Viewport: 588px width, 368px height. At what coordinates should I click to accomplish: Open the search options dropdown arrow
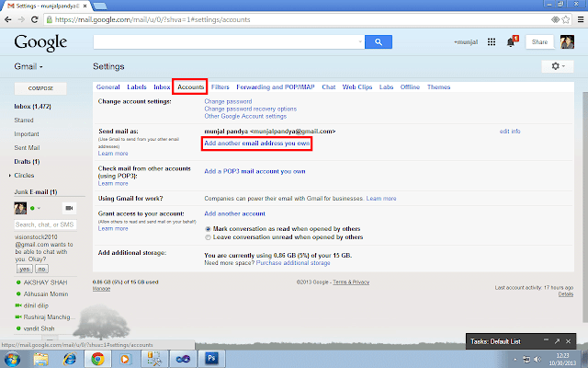(x=360, y=42)
